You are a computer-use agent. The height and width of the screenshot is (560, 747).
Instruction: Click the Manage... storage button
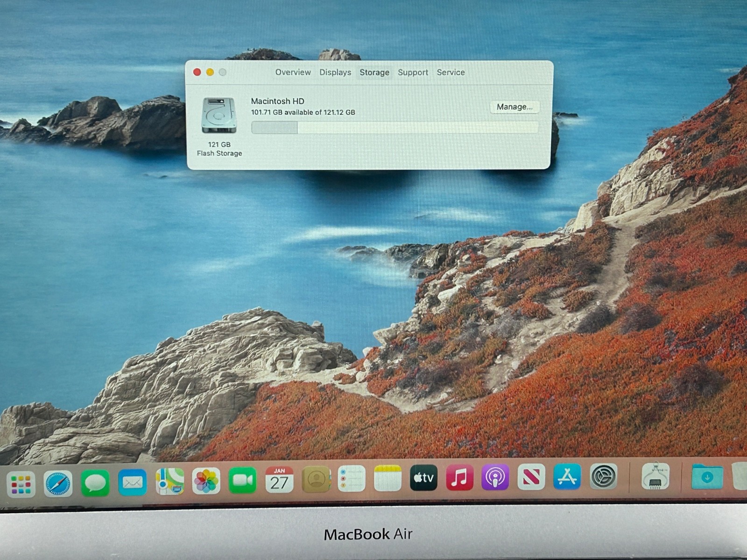514,107
